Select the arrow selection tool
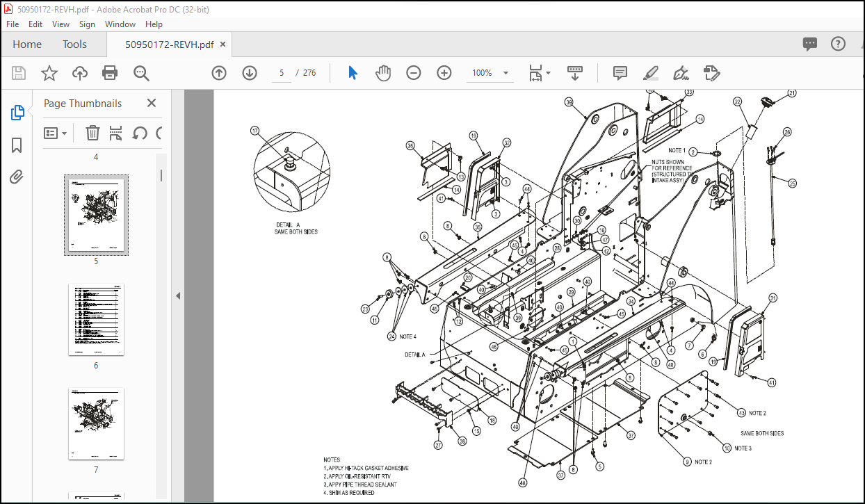Screen dimensions: 865x504 point(353,73)
